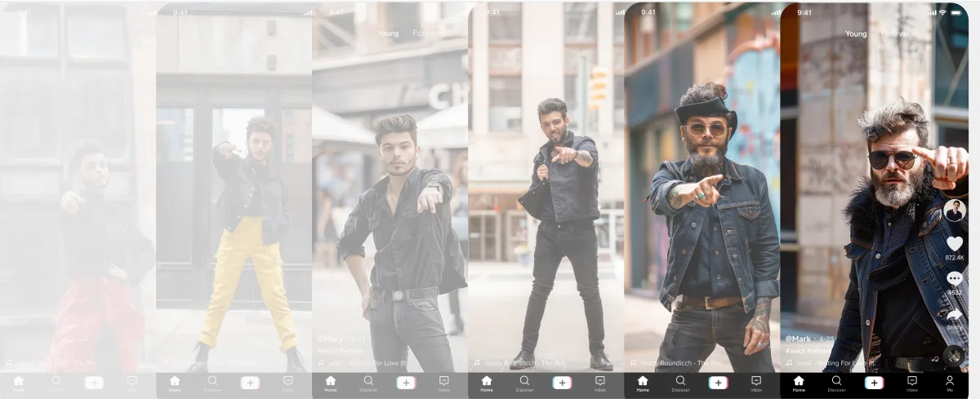Open Discover search icon on @Mark's screen
The width and height of the screenshot is (980, 399).
(x=836, y=381)
